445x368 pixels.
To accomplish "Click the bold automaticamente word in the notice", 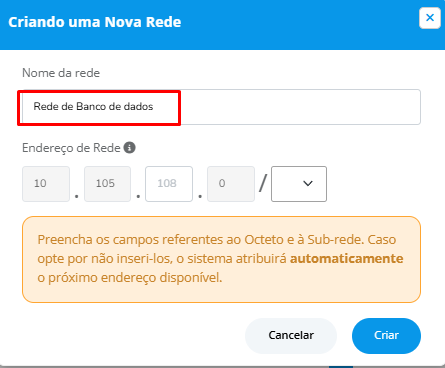I will point(347,259).
